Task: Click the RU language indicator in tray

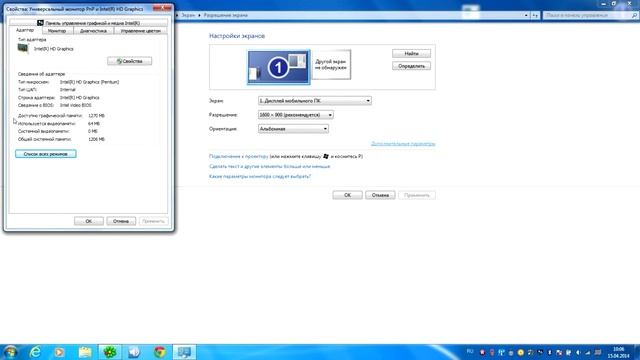Action: pos(470,351)
